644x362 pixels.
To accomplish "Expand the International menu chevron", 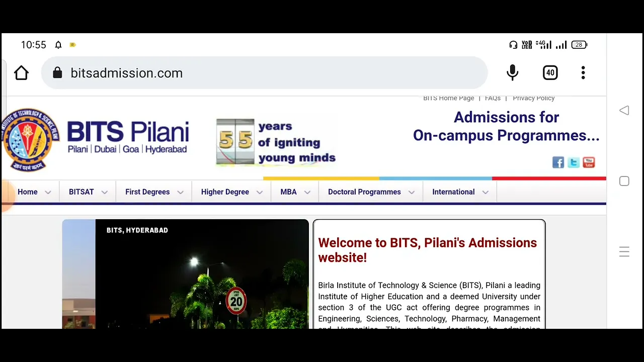I will pos(486,193).
